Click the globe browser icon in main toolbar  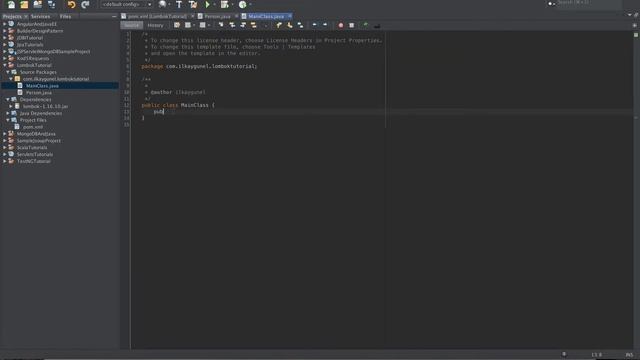click(x=162, y=4)
